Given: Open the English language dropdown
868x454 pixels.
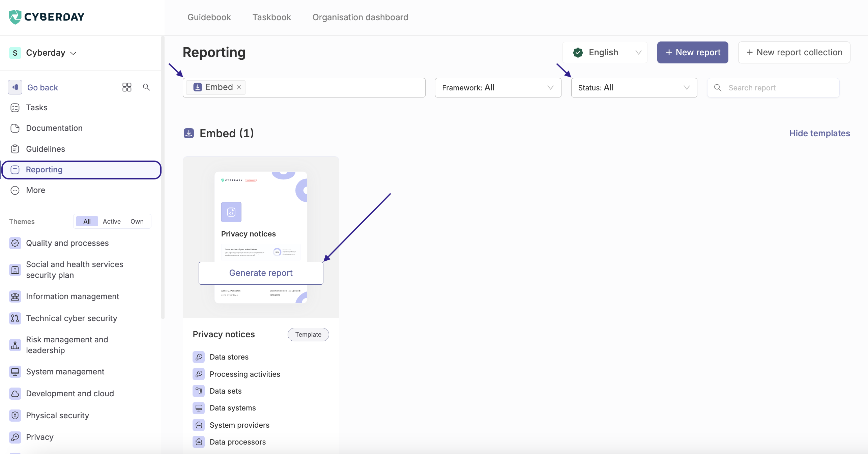Looking at the screenshot, I should (x=605, y=52).
